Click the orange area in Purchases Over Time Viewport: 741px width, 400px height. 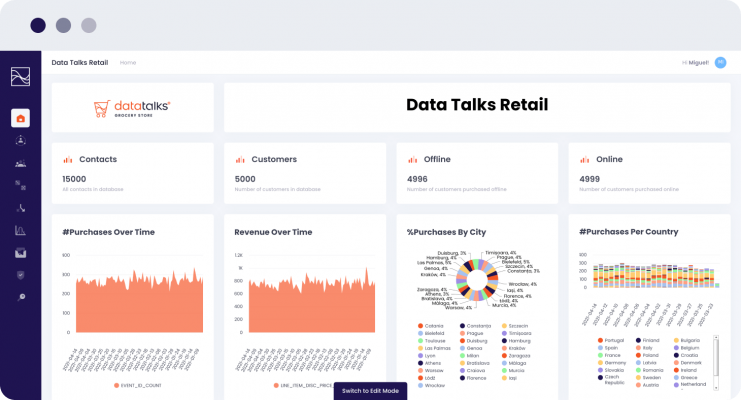click(139, 307)
